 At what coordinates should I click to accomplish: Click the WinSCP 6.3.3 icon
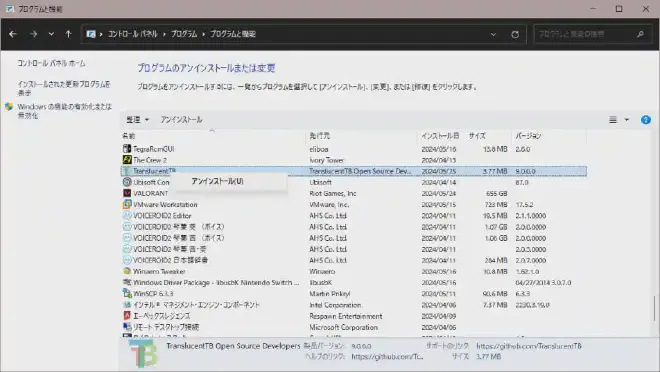[x=127, y=293]
